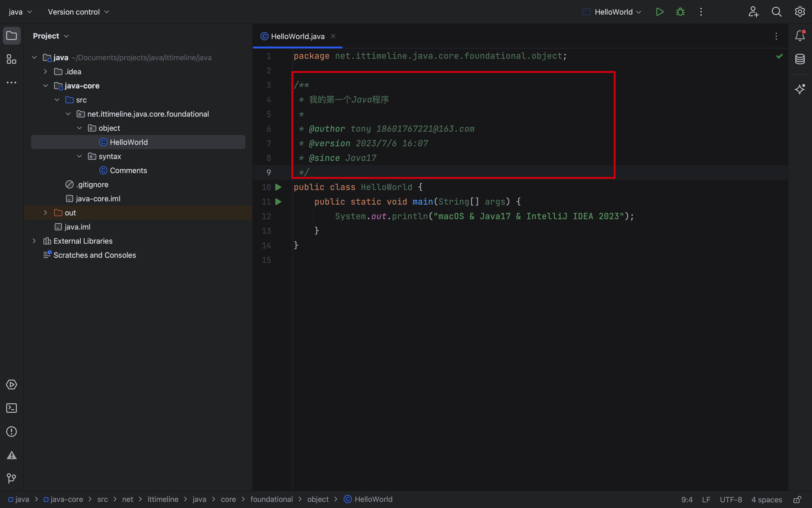The width and height of the screenshot is (812, 508).
Task: Toggle the read-only lock icon in status bar
Action: [x=797, y=500]
